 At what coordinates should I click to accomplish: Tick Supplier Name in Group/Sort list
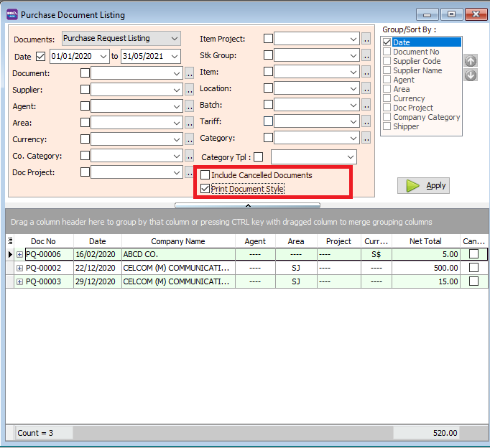387,71
